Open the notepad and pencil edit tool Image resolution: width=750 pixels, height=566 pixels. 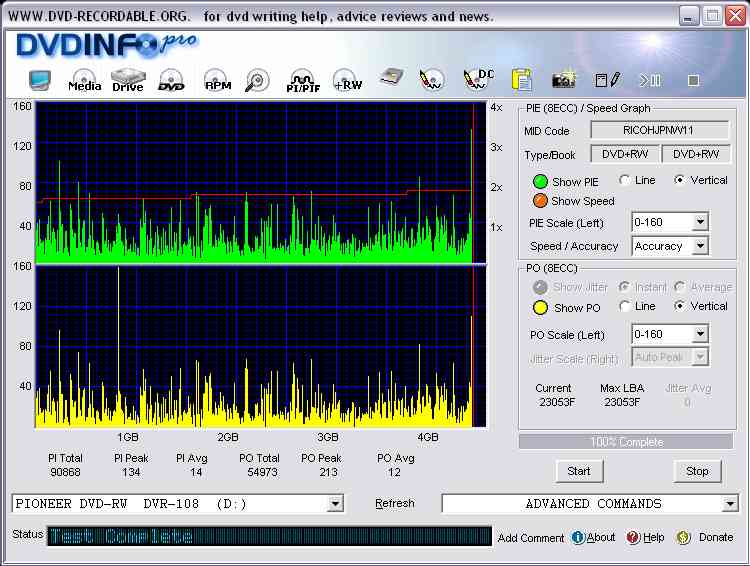point(607,80)
